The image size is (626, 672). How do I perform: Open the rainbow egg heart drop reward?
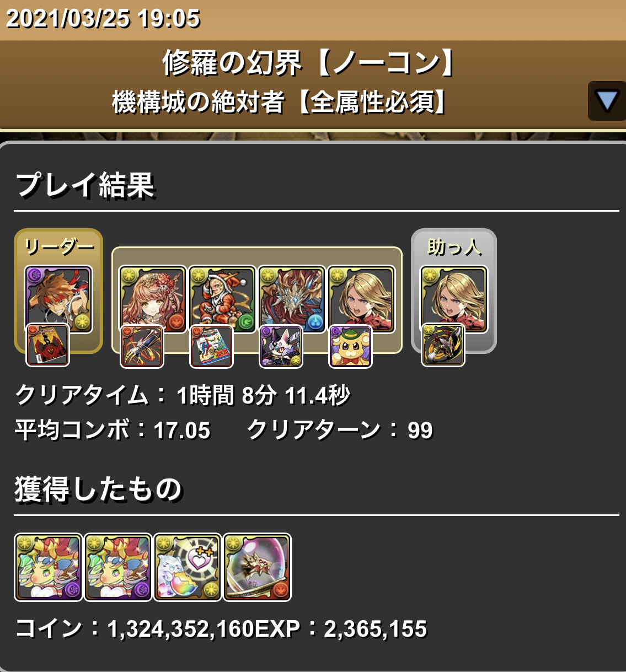pos(187,567)
